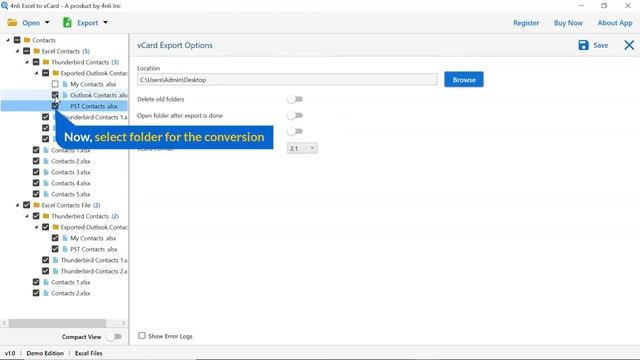This screenshot has height=360, width=640.
Task: Collapse Exported Outlook folder under Thunderbird Contacts (2)
Action: [36, 227]
